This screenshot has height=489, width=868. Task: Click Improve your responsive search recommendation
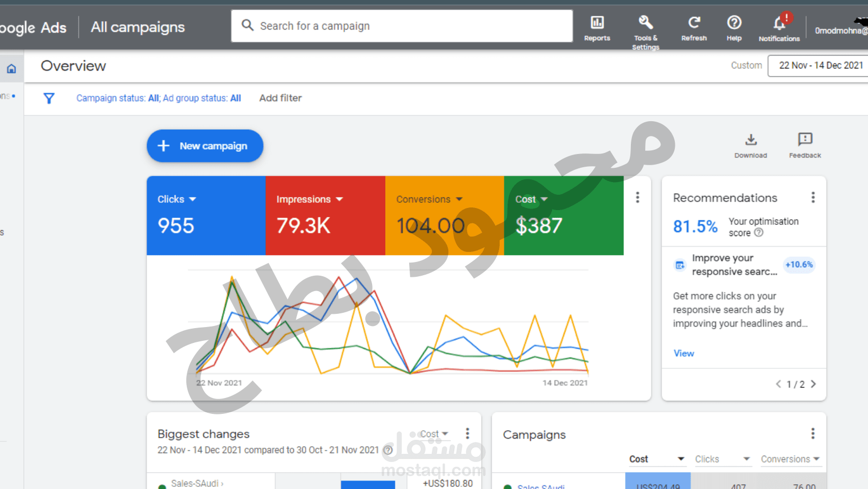click(x=734, y=265)
